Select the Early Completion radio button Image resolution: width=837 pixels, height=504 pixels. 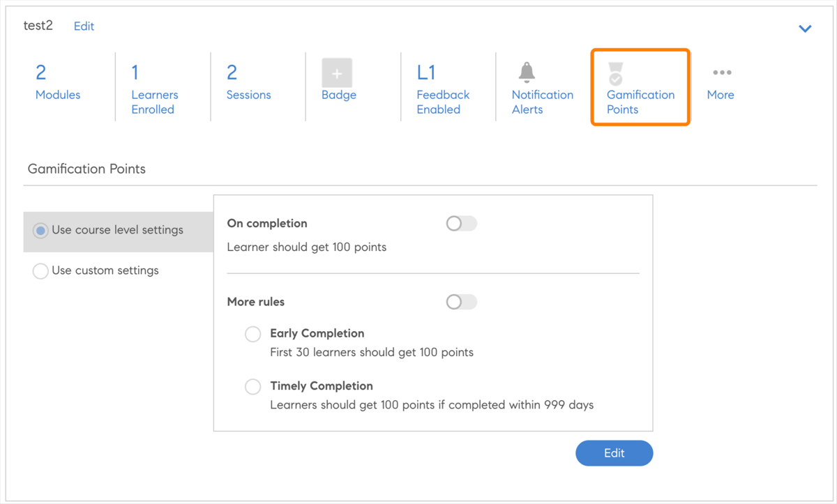click(252, 334)
